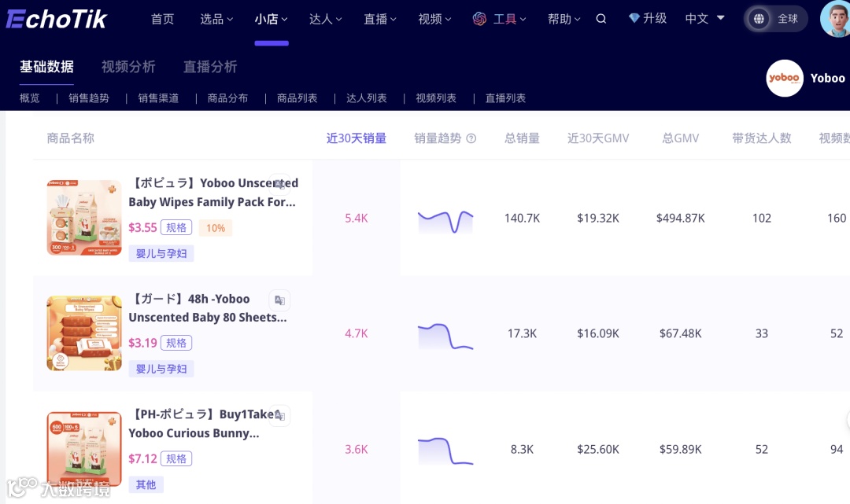Expand the 工具 dropdown menu
The height and width of the screenshot is (504, 850).
(x=509, y=19)
